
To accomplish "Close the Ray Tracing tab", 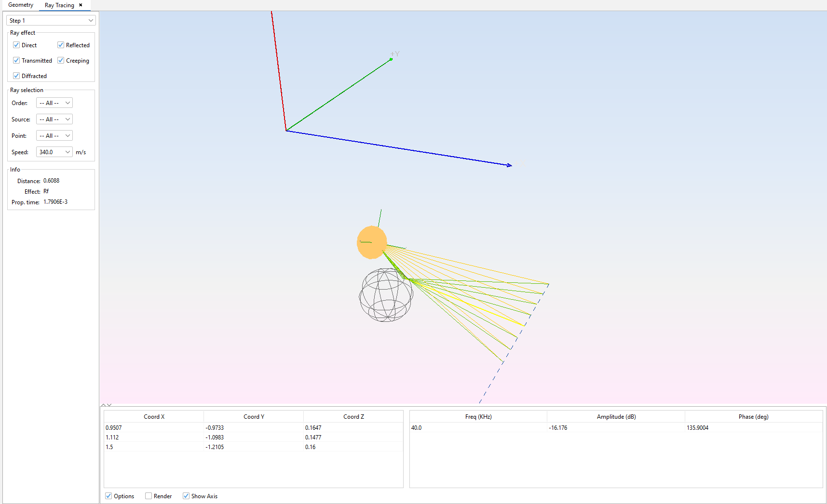I will 81,5.
